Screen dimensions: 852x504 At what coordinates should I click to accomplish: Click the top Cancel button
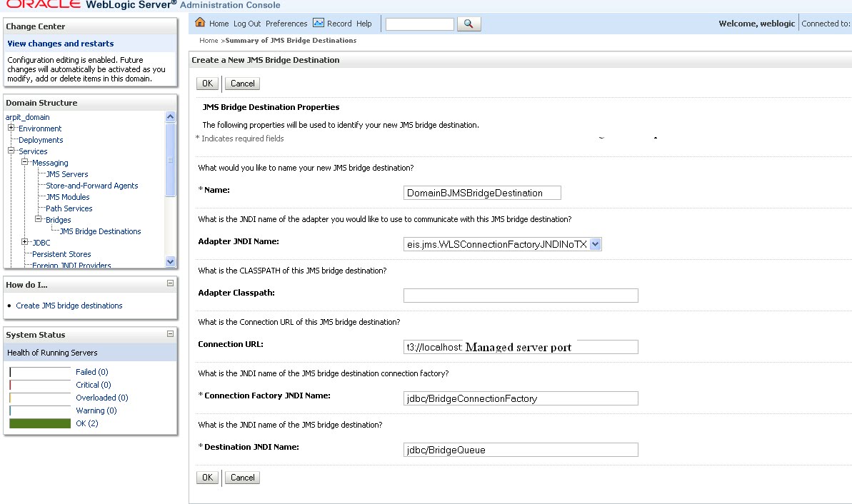(242, 84)
